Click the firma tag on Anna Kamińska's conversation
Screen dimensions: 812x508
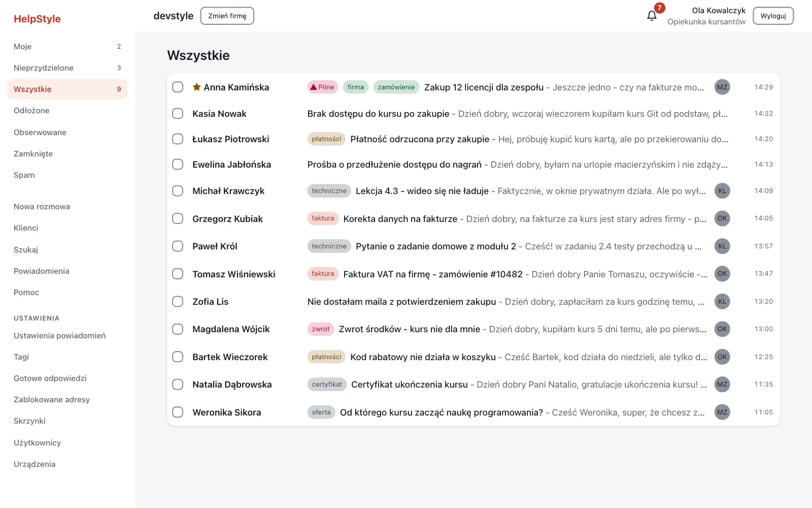pyautogui.click(x=356, y=87)
